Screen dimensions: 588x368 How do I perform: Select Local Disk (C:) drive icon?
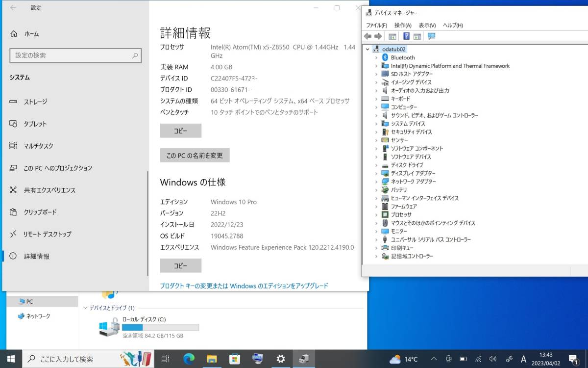pyautogui.click(x=109, y=326)
